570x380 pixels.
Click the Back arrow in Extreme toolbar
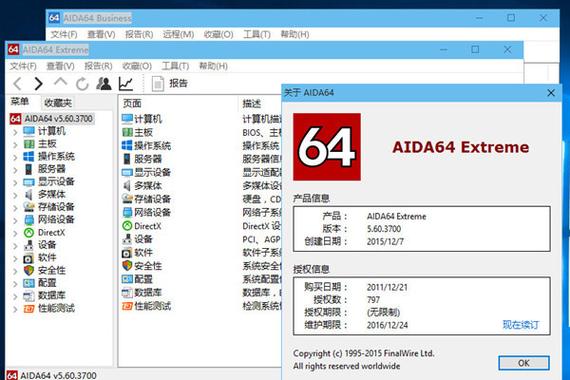(17, 84)
